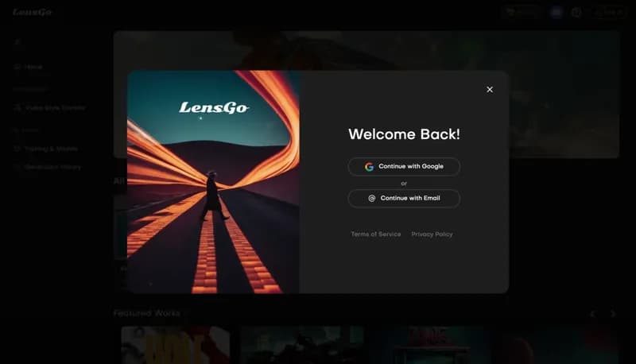Choose Continue with Email option
This screenshot has width=636, height=364.
click(404, 198)
